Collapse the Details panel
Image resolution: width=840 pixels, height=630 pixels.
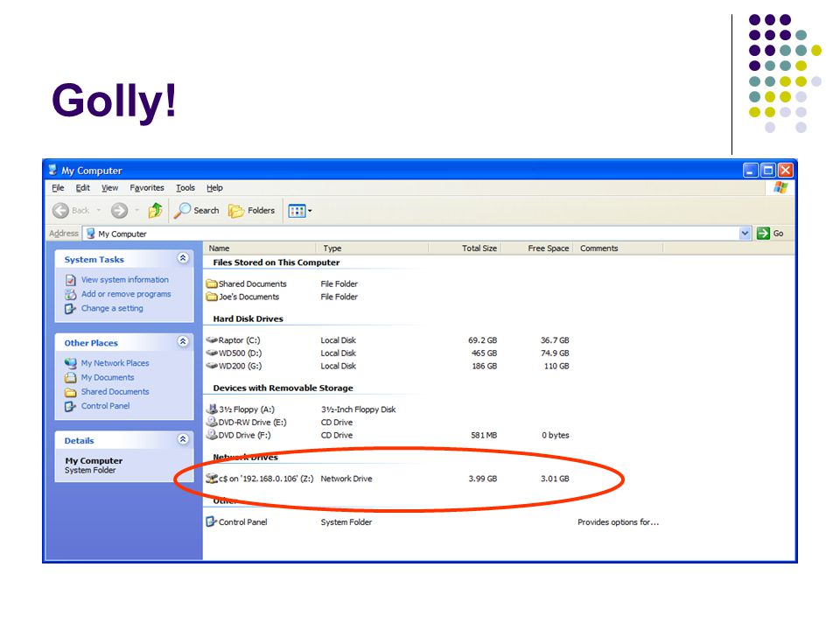183,439
